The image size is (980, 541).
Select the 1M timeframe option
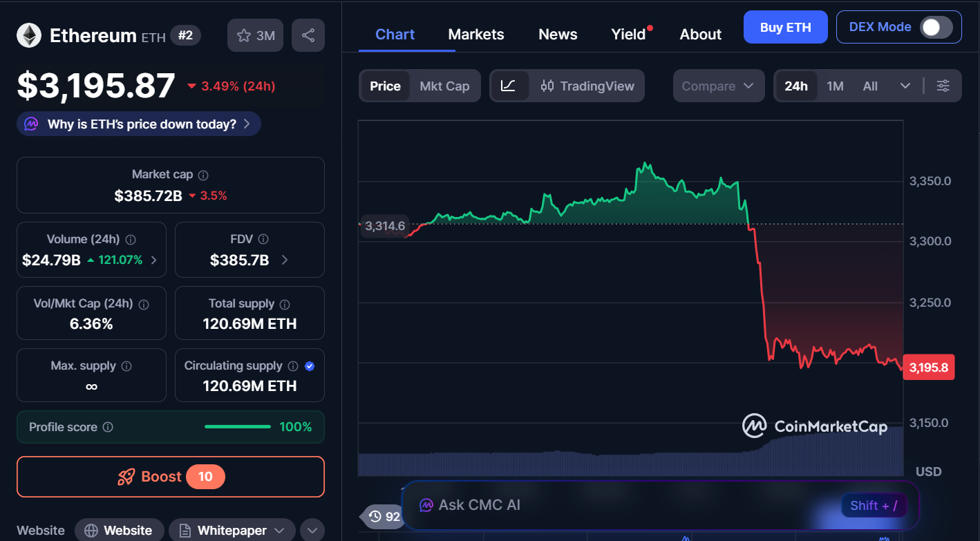click(x=835, y=86)
